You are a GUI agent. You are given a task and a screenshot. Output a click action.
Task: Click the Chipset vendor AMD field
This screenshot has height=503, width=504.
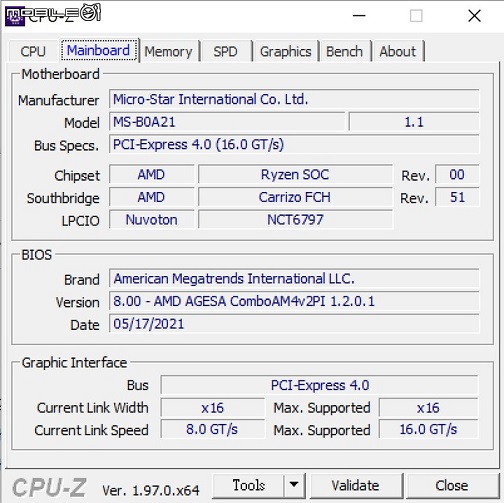click(x=152, y=174)
